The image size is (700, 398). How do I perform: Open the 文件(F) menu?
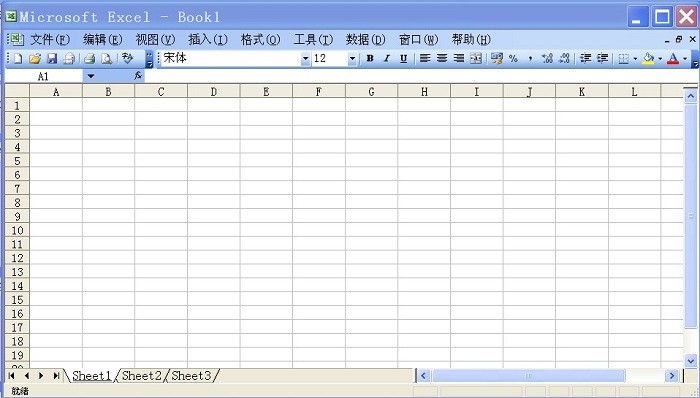(x=50, y=40)
